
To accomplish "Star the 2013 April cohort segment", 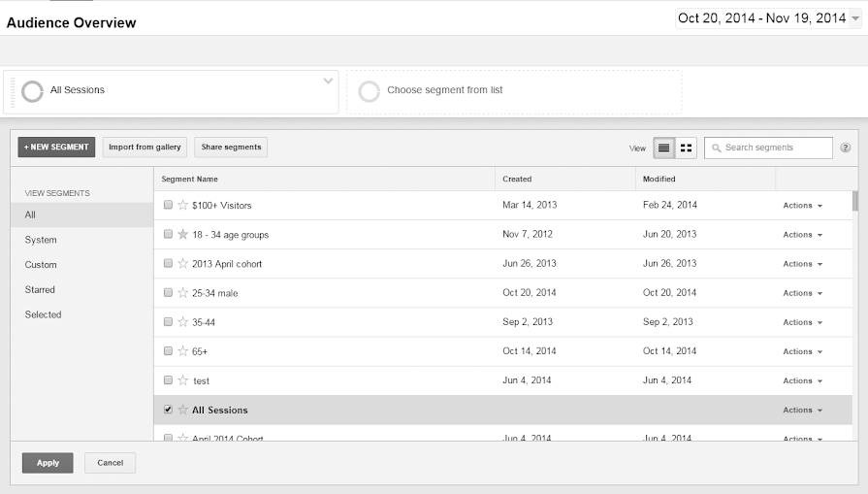I will click(182, 263).
